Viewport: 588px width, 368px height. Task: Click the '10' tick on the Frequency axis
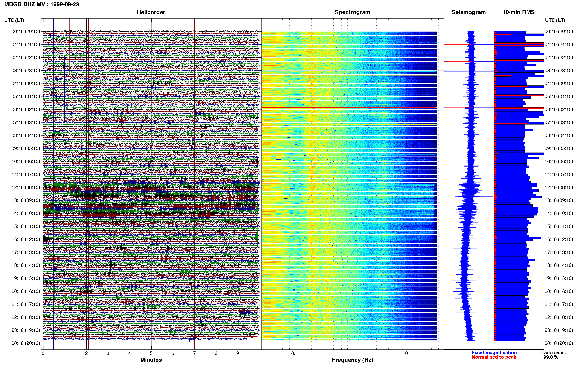point(405,353)
